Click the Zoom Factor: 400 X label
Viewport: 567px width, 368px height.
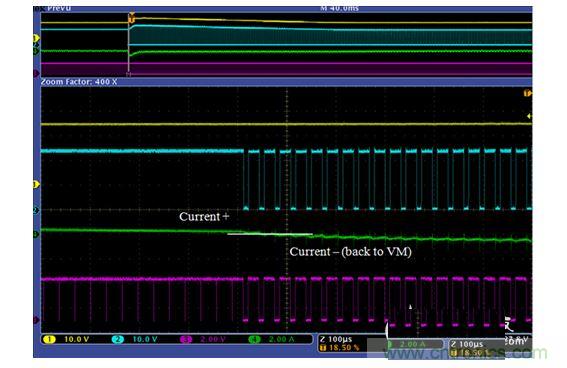click(79, 82)
